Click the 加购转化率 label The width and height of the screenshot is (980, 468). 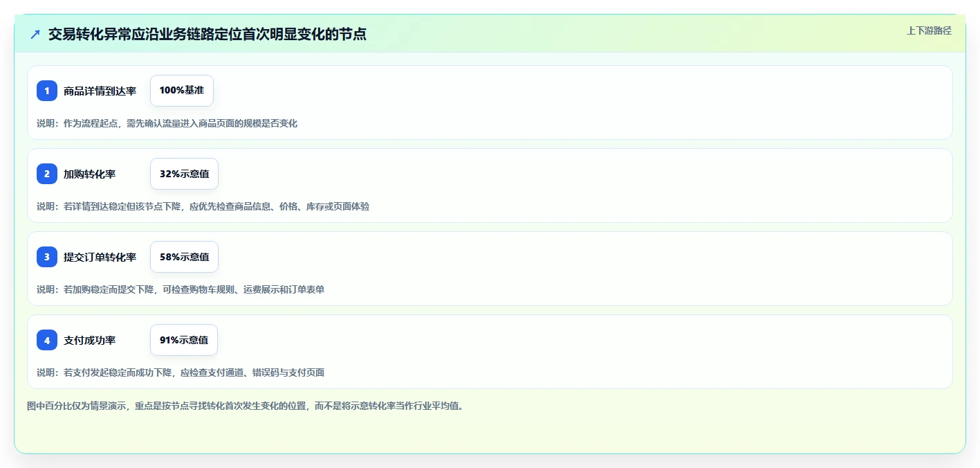pos(89,174)
